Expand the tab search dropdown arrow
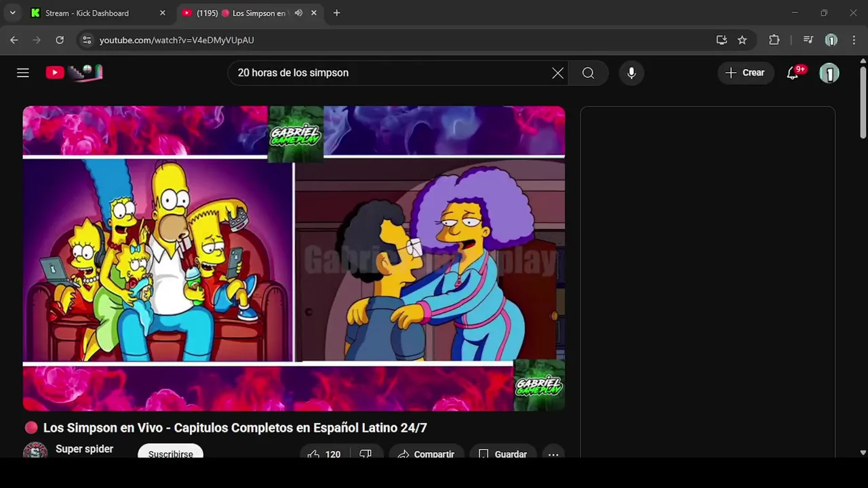Screen dimensions: 868x488 tap(12, 13)
